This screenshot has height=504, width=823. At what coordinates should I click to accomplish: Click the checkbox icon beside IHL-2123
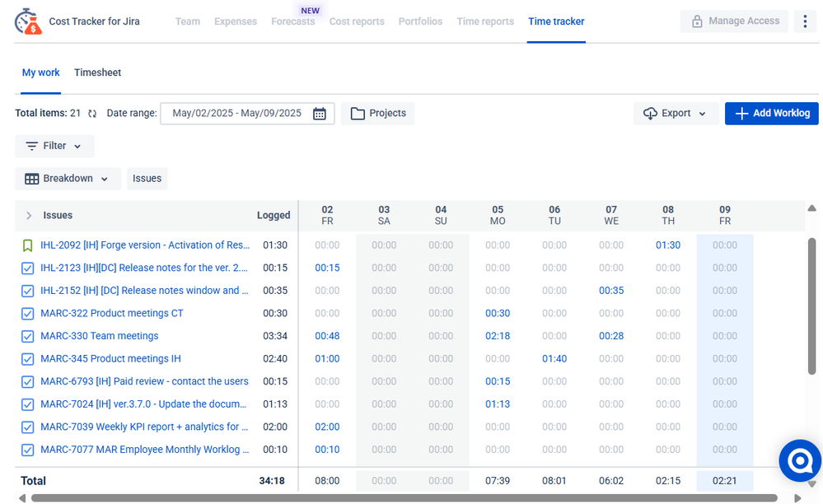point(27,268)
